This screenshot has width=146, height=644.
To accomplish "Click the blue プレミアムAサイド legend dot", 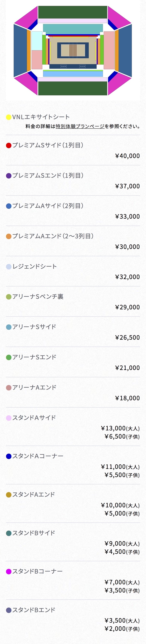I will (x=9, y=206).
